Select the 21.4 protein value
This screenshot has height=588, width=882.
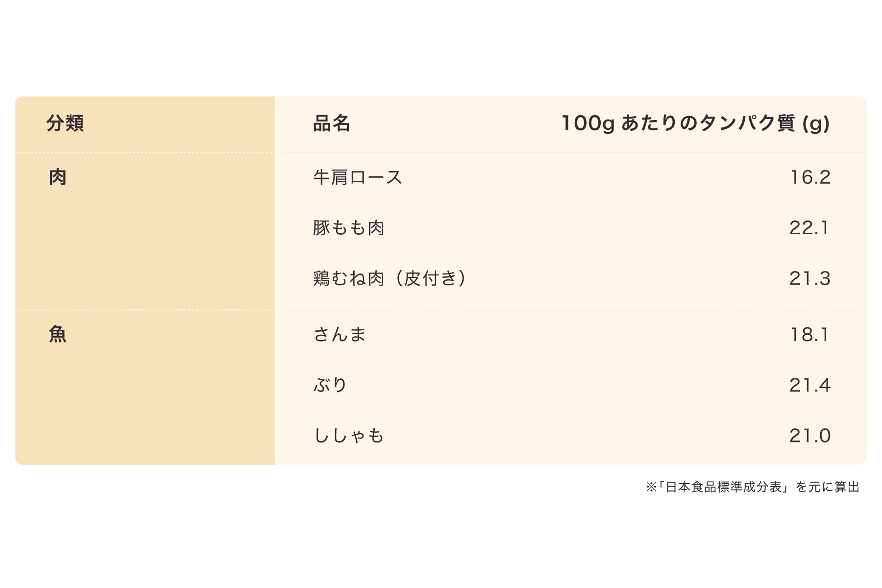810,385
